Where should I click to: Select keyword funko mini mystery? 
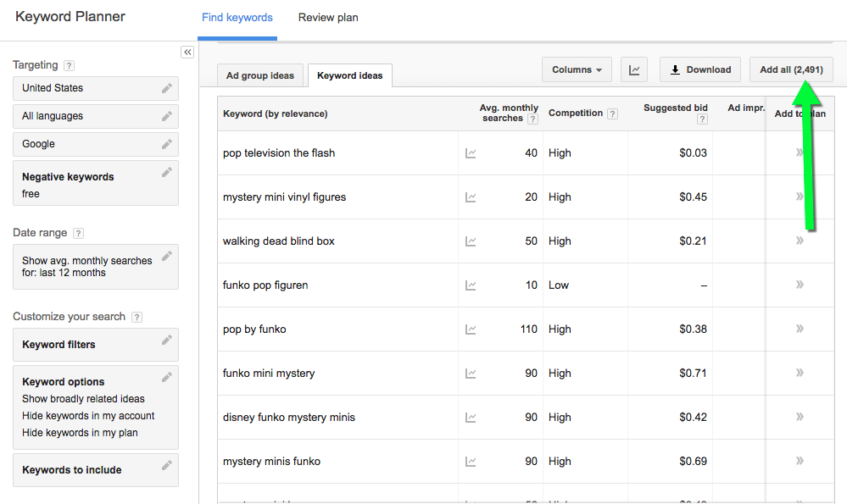tap(269, 374)
